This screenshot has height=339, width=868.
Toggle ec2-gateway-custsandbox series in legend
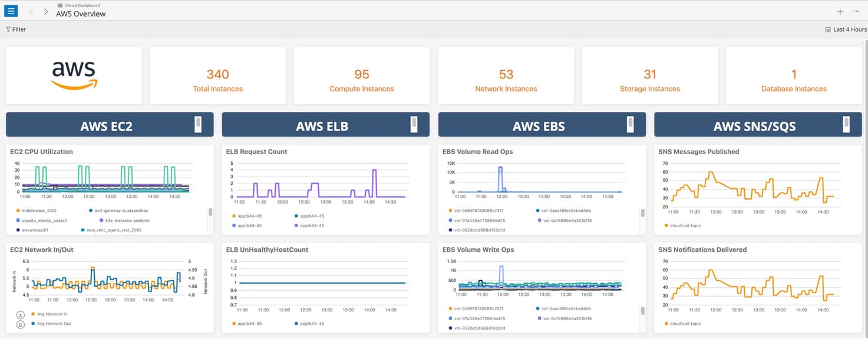118,210
